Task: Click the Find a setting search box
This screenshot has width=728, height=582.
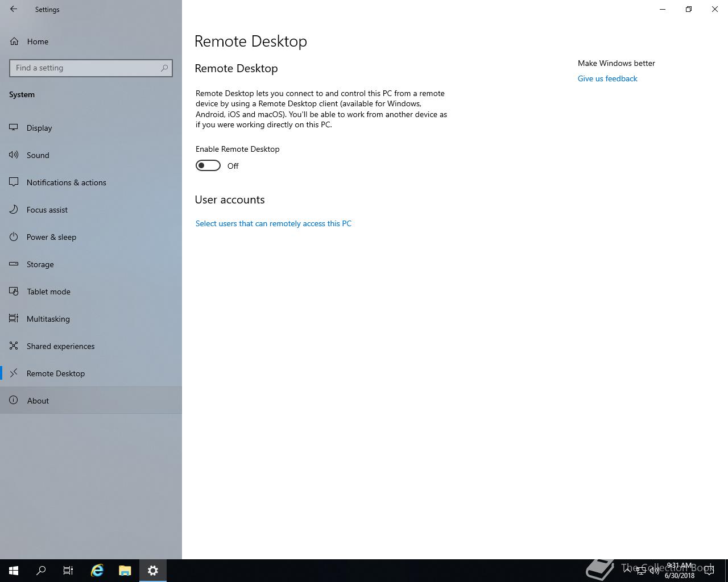Action: point(91,68)
